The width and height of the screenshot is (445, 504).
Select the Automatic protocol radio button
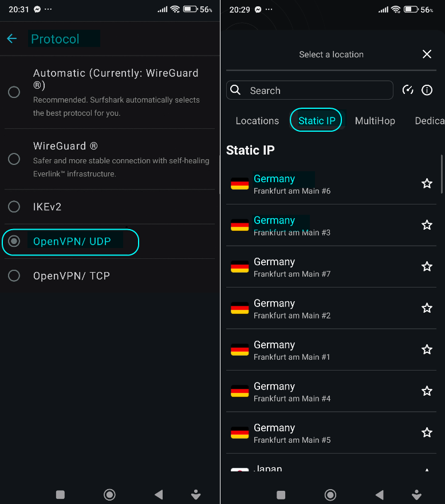tap(14, 92)
